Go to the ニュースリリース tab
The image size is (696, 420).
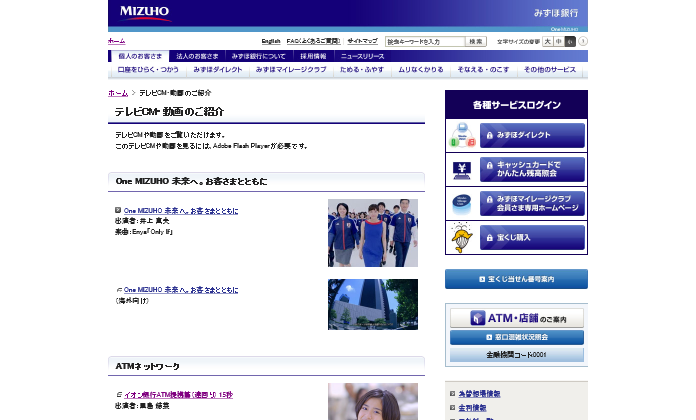coord(362,56)
